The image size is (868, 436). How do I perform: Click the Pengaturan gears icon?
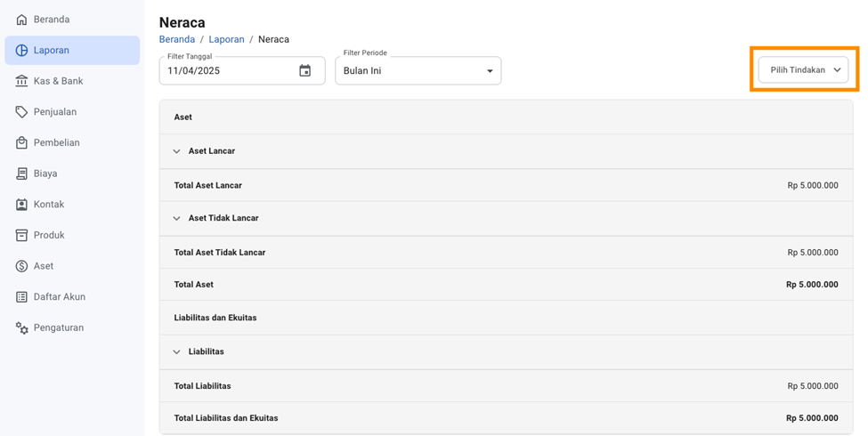(21, 327)
